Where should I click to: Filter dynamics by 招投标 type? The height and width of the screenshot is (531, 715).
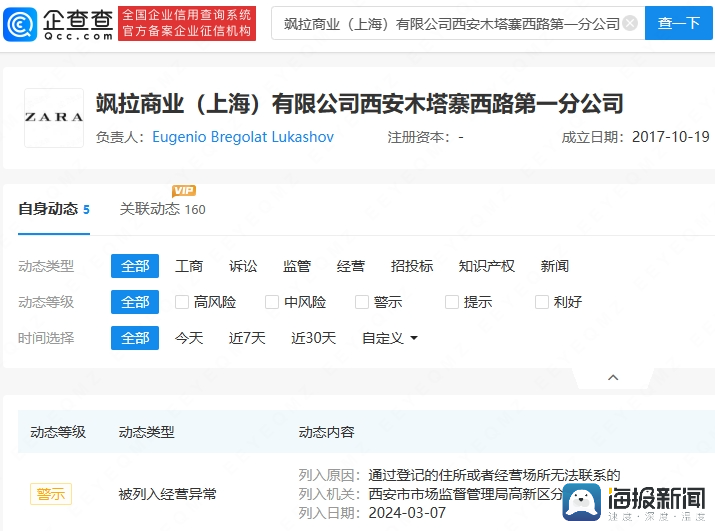(x=412, y=266)
